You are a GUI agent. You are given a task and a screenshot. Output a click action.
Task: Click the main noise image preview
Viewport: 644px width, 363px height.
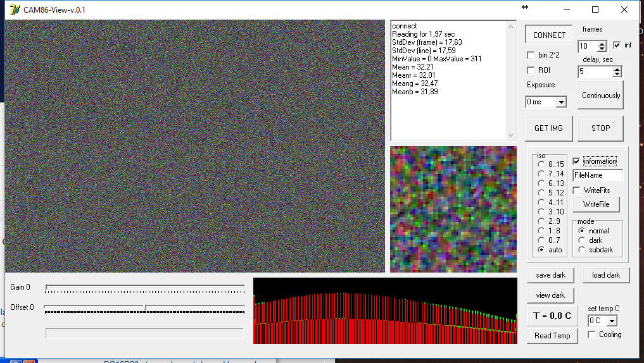[194, 146]
